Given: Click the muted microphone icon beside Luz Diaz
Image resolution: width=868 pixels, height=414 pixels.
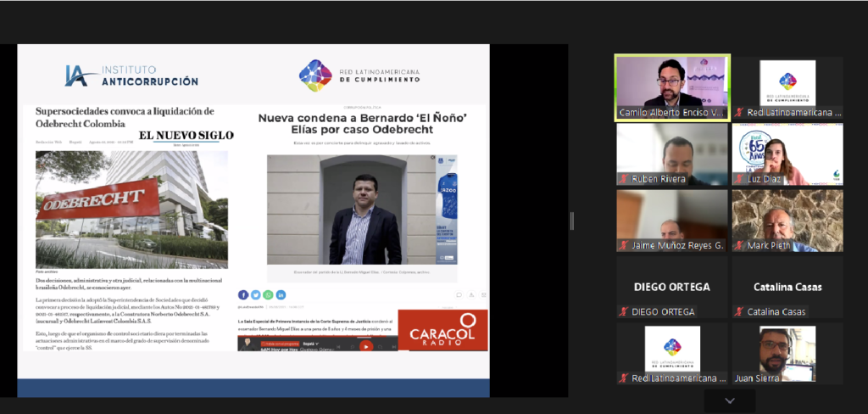Looking at the screenshot, I should pyautogui.click(x=739, y=179).
